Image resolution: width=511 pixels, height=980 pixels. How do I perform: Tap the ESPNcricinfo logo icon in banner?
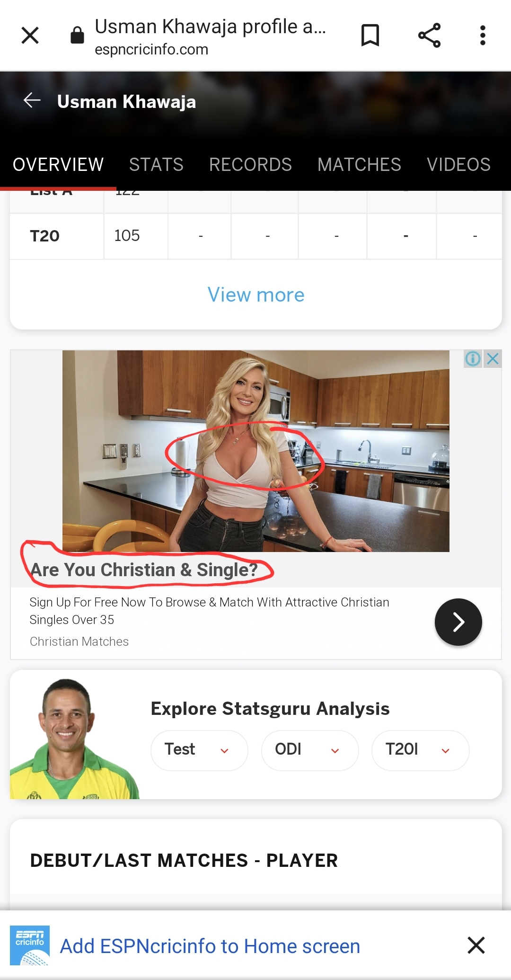(30, 945)
